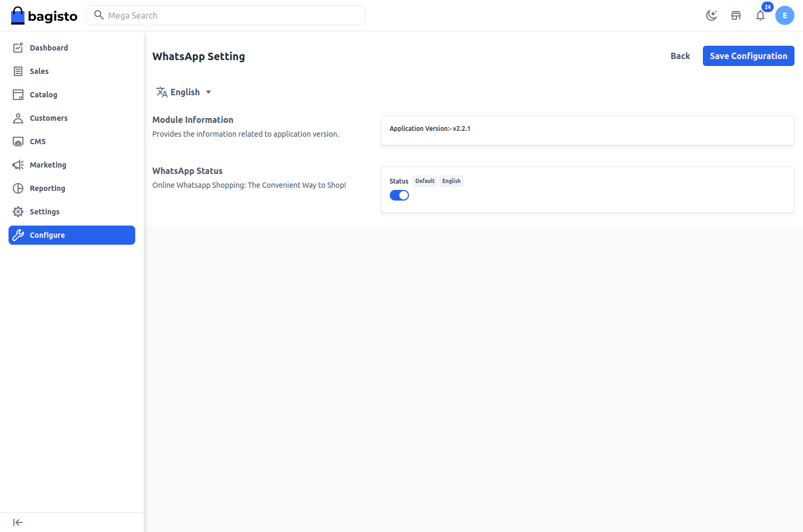
Task: Click the Application Version v2.2.1 text
Action: point(430,129)
